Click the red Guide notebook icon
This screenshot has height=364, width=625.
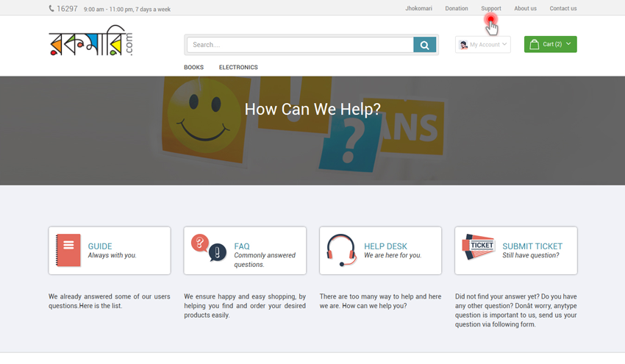point(68,250)
